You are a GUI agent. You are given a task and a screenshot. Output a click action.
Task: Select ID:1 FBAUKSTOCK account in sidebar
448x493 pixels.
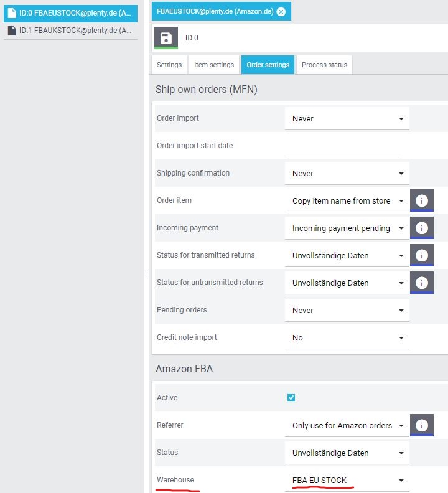[70, 31]
